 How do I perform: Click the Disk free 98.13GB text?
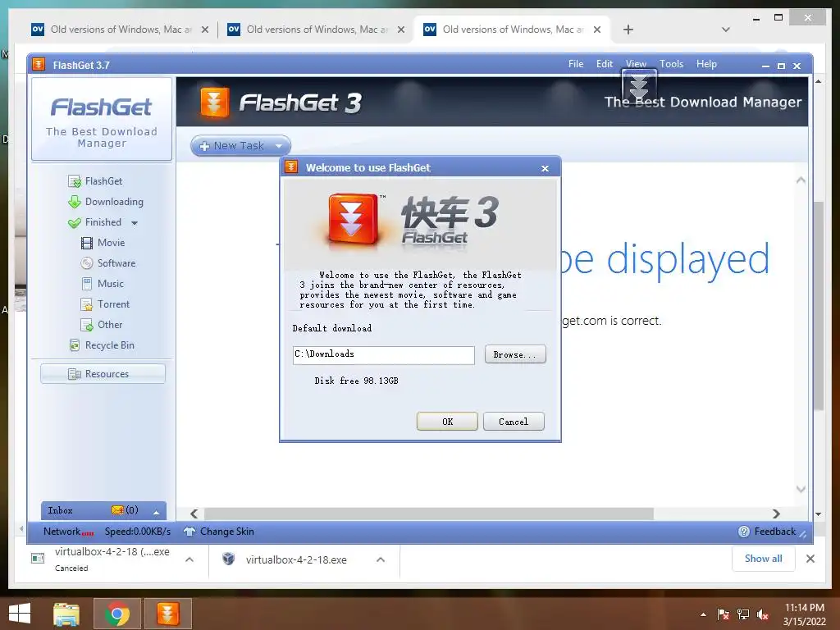[x=356, y=381]
